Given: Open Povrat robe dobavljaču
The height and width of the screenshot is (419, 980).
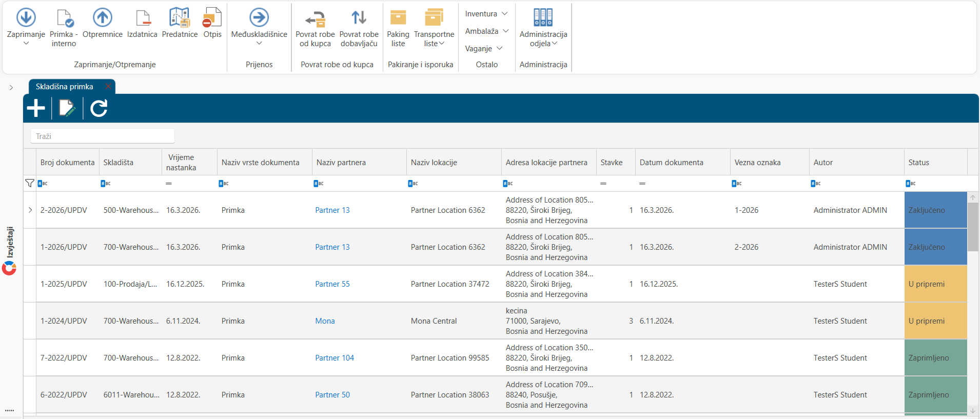Looking at the screenshot, I should tap(359, 28).
